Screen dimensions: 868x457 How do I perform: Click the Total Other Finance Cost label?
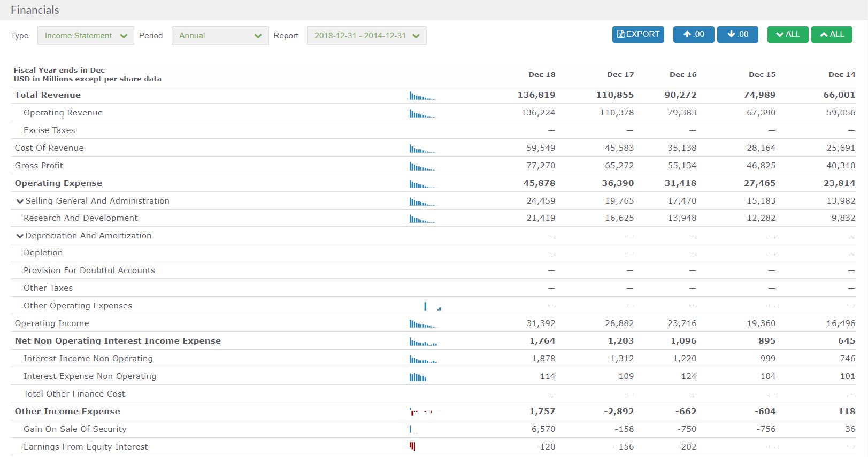pyautogui.click(x=74, y=394)
